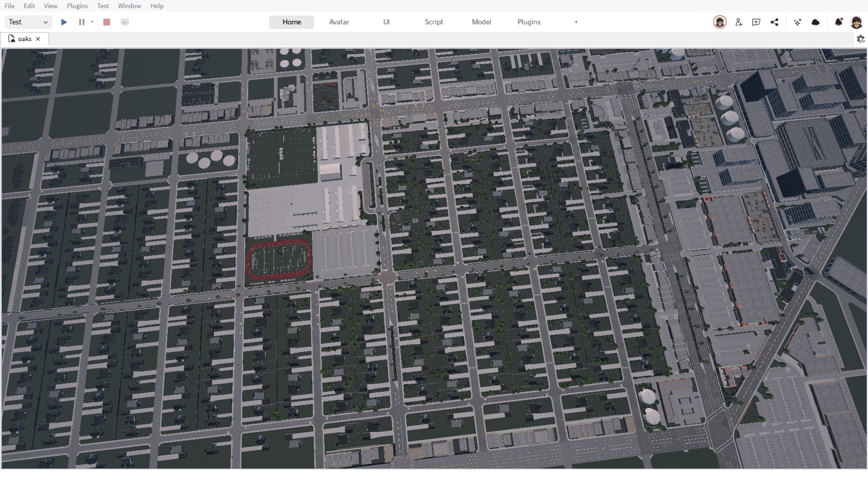This screenshot has width=868, height=488.
Task: Open notifications bell
Action: click(838, 22)
